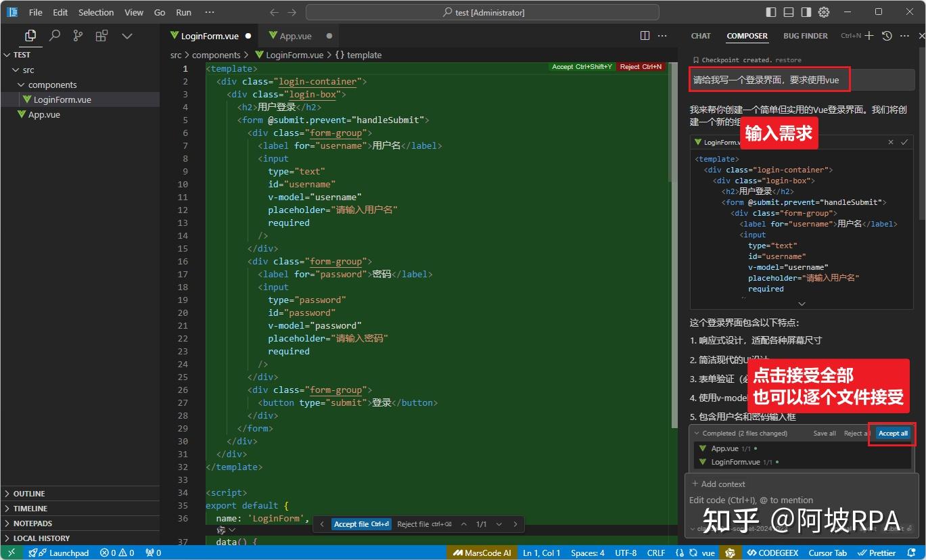Click the MarsCode AI status bar item

[482, 553]
